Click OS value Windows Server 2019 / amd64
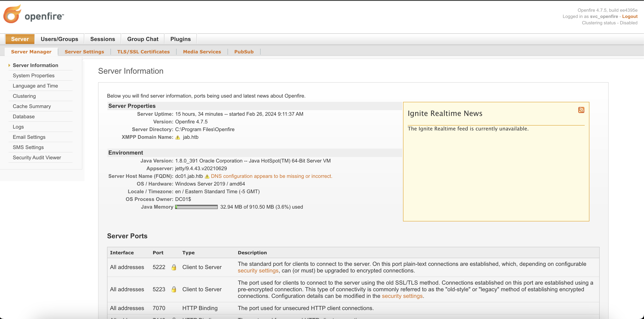This screenshot has width=644, height=319. [210, 184]
